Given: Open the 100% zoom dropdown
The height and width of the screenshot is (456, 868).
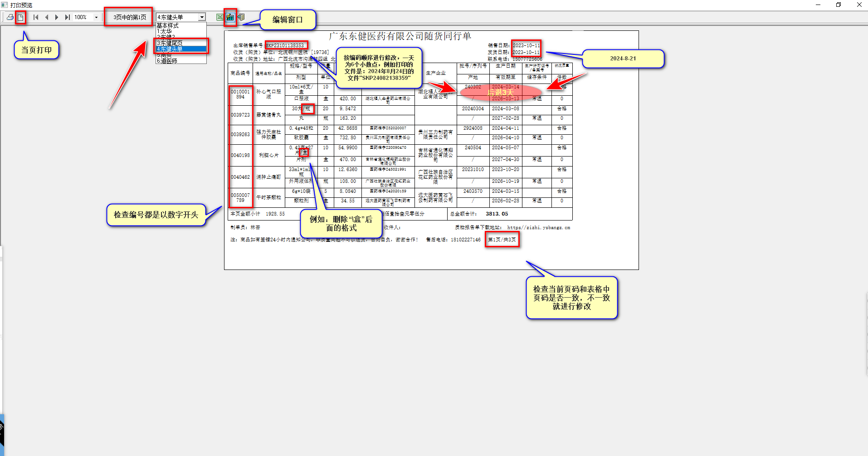Looking at the screenshot, I should tap(96, 17).
